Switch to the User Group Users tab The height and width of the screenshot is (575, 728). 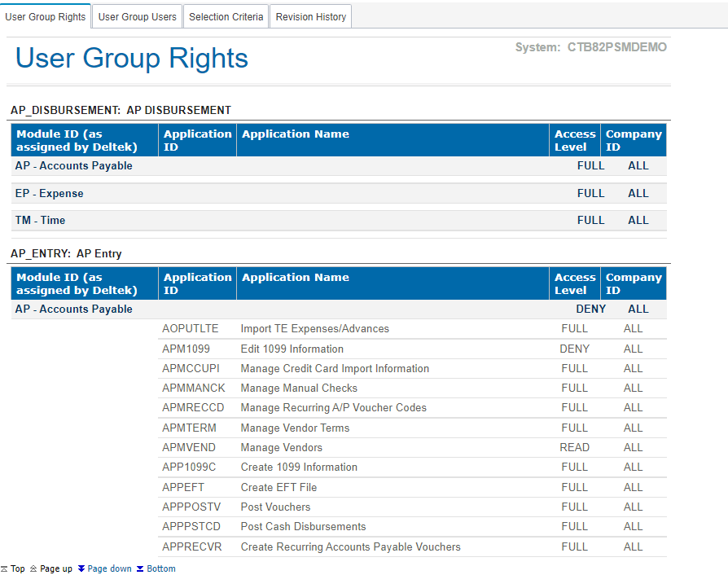click(x=137, y=16)
